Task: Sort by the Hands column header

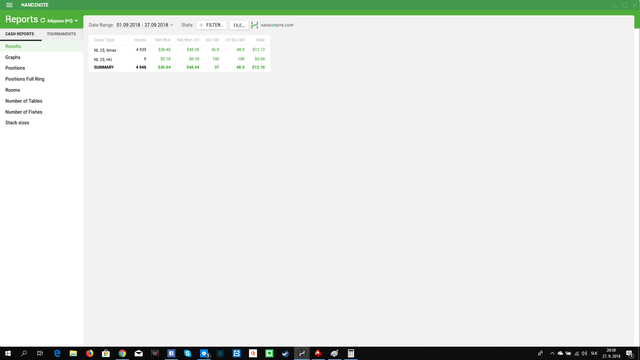Action: point(140,40)
